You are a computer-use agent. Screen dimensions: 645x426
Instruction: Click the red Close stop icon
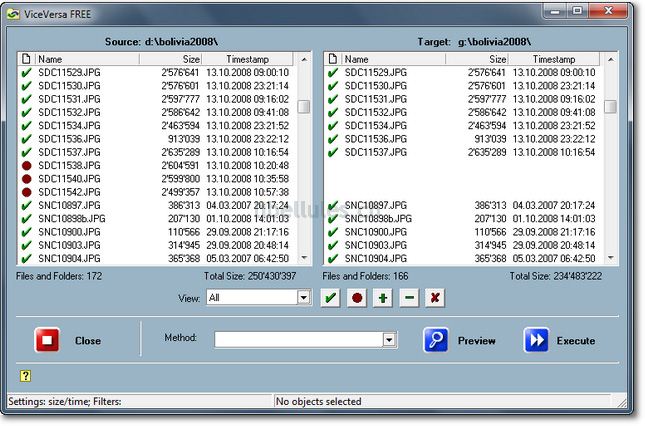tap(47, 340)
